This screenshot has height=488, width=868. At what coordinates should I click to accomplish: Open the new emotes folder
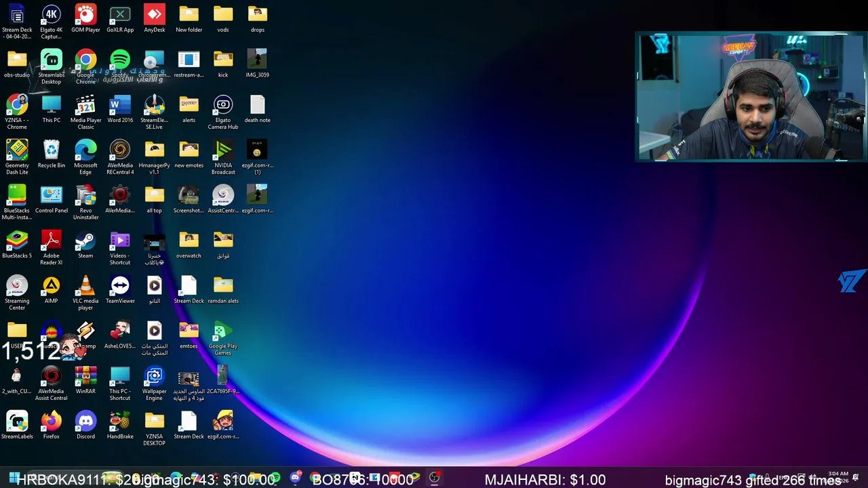(189, 155)
